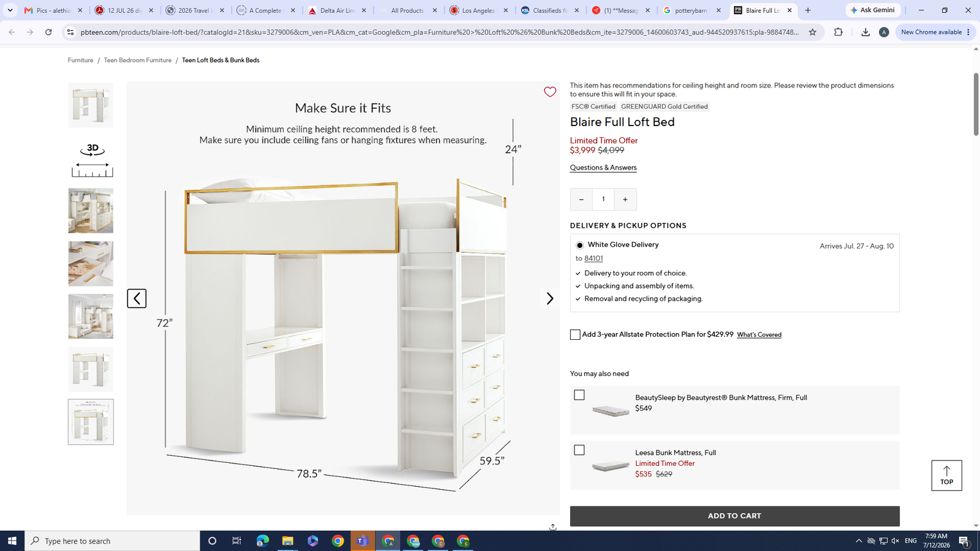Click Ask Gemini button
This screenshot has height=551, width=980.
(873, 10)
